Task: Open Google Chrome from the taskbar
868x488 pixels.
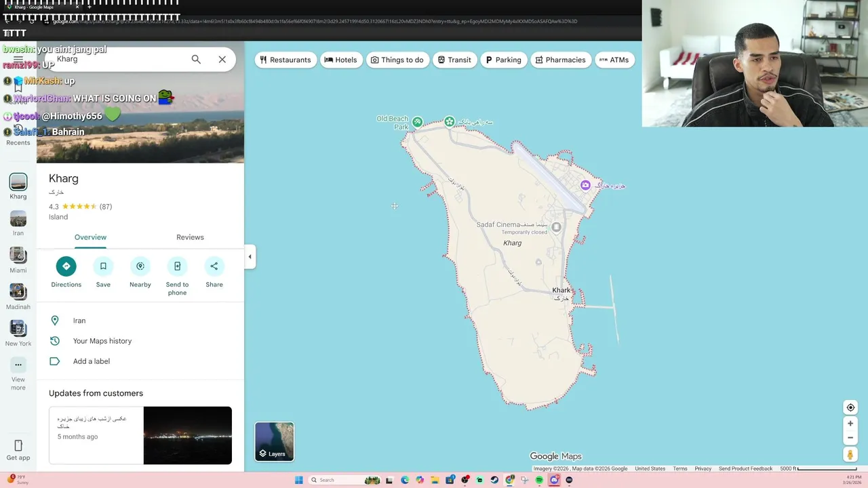Action: (509, 480)
